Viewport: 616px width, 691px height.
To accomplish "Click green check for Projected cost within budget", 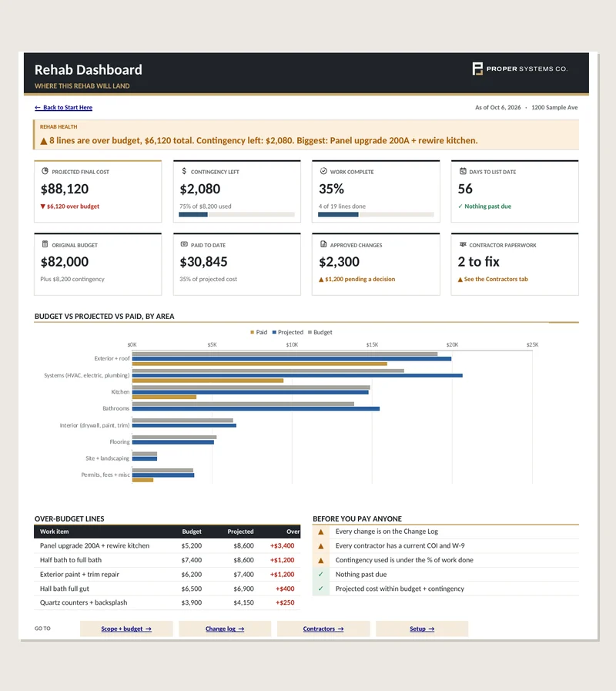I will (x=321, y=589).
